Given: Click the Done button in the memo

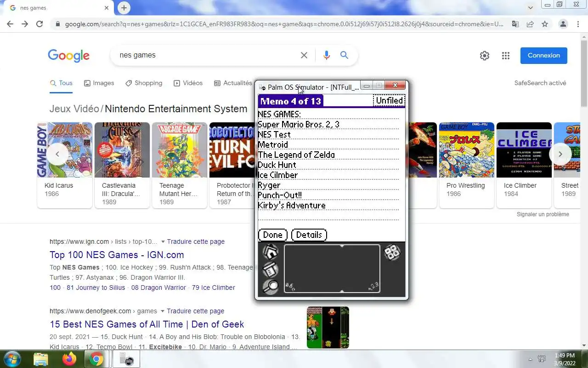Looking at the screenshot, I should 273,235.
